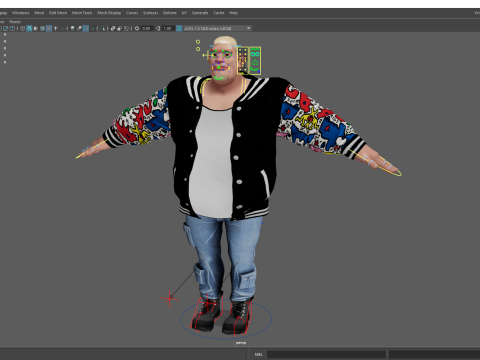Open the Mesh Display menu
480x360 pixels.
coord(109,13)
